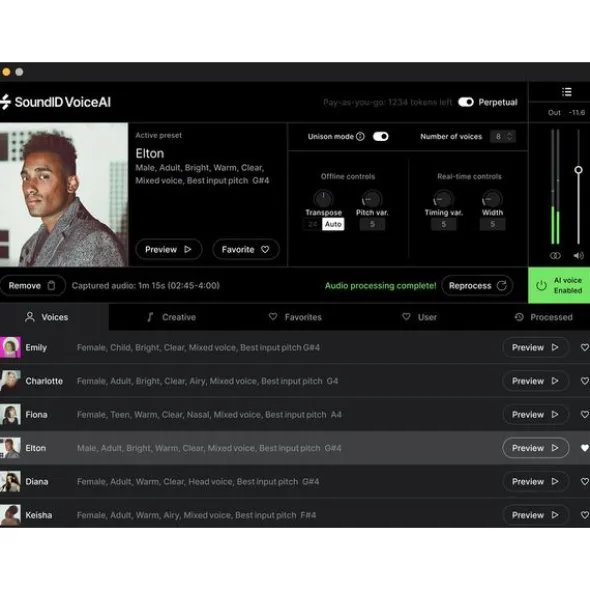Click the Timing var. knob
Viewport: 590px width, 591px height.
click(443, 199)
